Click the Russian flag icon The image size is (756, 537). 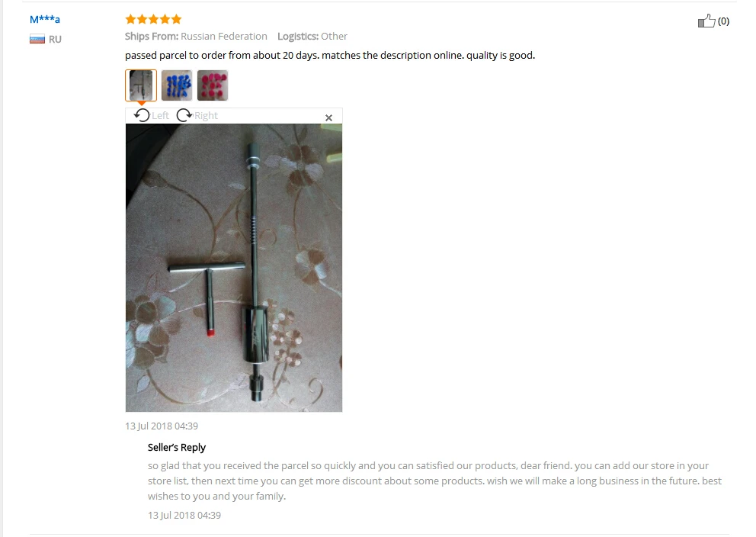point(37,39)
